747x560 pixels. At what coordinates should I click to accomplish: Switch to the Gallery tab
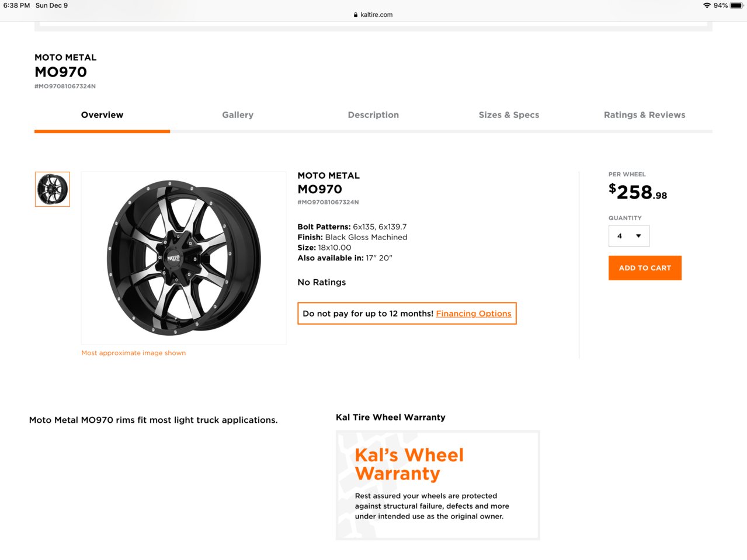[x=238, y=115]
